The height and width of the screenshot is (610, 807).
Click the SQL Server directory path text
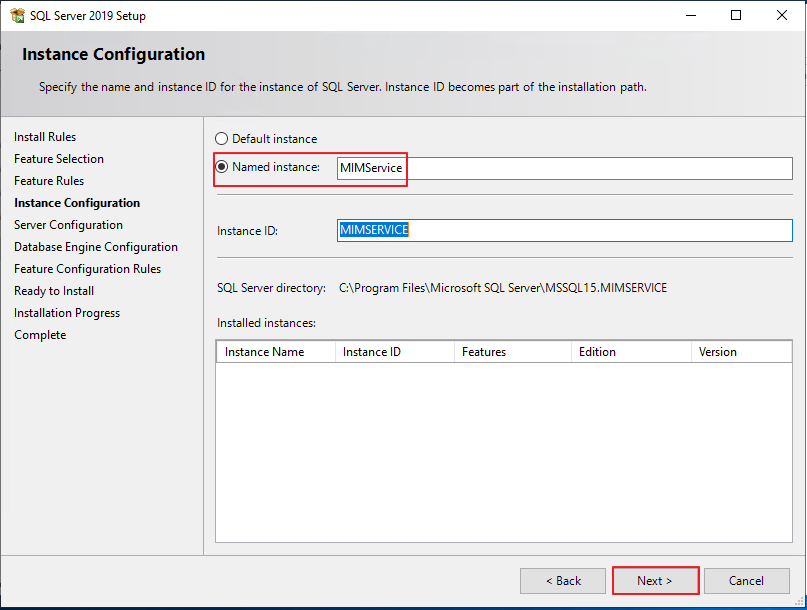pyautogui.click(x=503, y=288)
